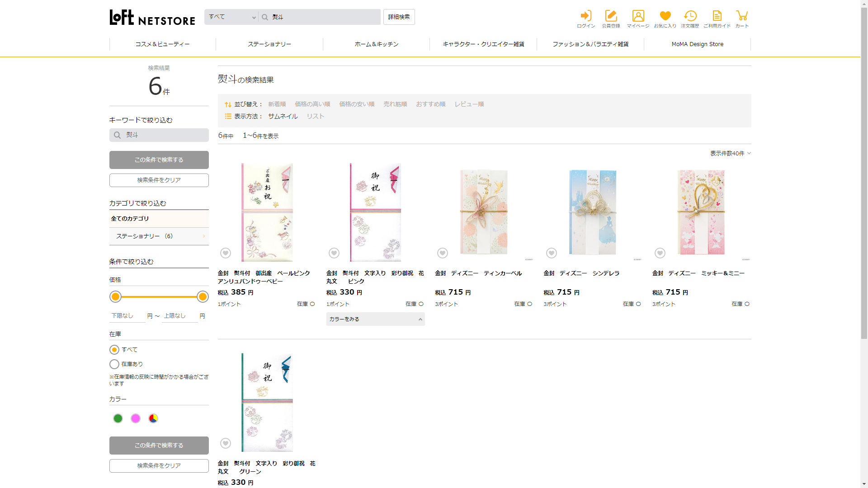Favorite the ミッキー＆ミニー envelope heart
Screen dimensions: 868x488
(x=660, y=253)
